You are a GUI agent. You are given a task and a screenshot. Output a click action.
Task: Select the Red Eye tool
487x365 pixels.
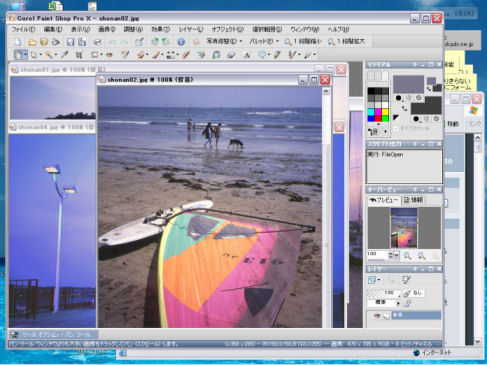pyautogui.click(x=109, y=55)
